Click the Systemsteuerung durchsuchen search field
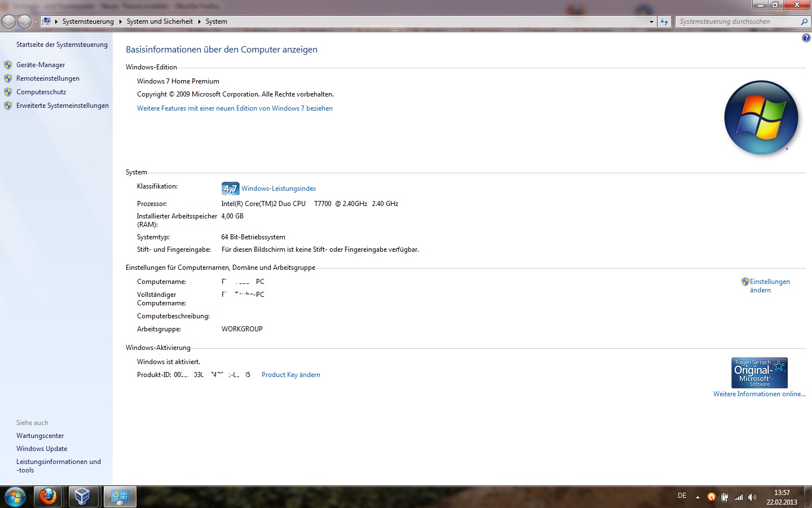 pyautogui.click(x=736, y=21)
